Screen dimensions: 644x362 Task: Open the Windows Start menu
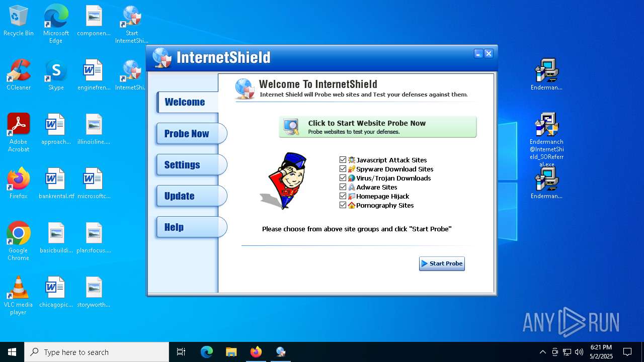tap(12, 352)
